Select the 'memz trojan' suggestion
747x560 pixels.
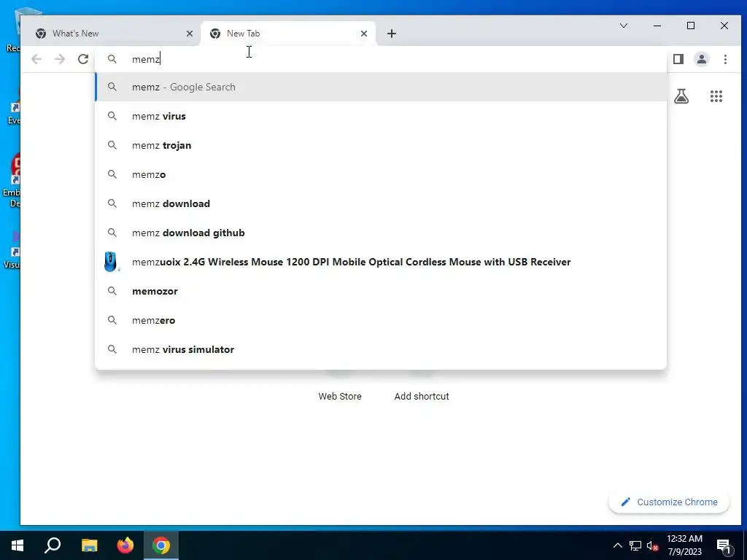pos(381,145)
